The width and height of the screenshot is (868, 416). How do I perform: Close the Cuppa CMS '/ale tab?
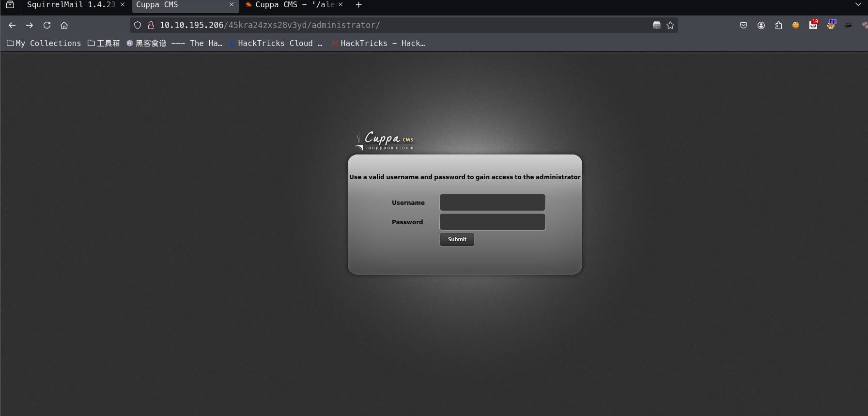click(341, 4)
